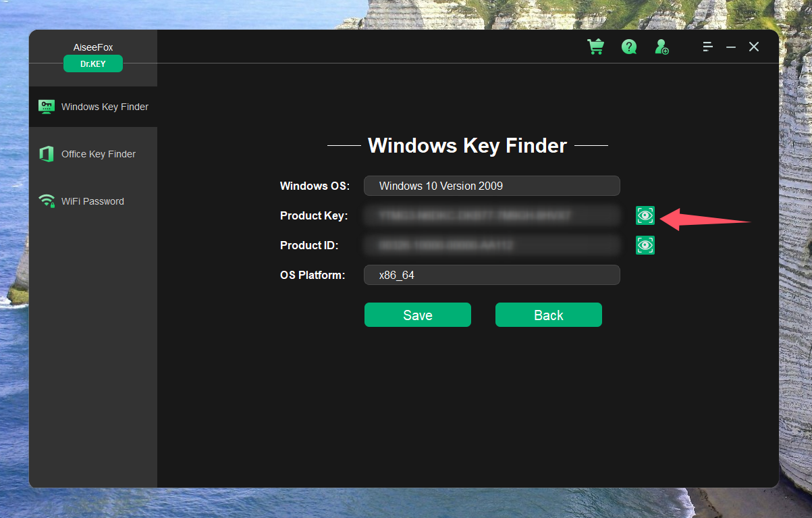Open the shopping cart store page
This screenshot has width=812, height=518.
pyautogui.click(x=595, y=47)
